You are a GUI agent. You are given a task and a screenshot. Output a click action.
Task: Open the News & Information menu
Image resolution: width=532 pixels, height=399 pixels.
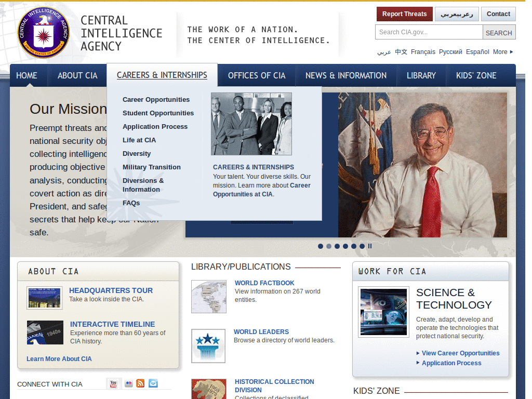(x=345, y=75)
